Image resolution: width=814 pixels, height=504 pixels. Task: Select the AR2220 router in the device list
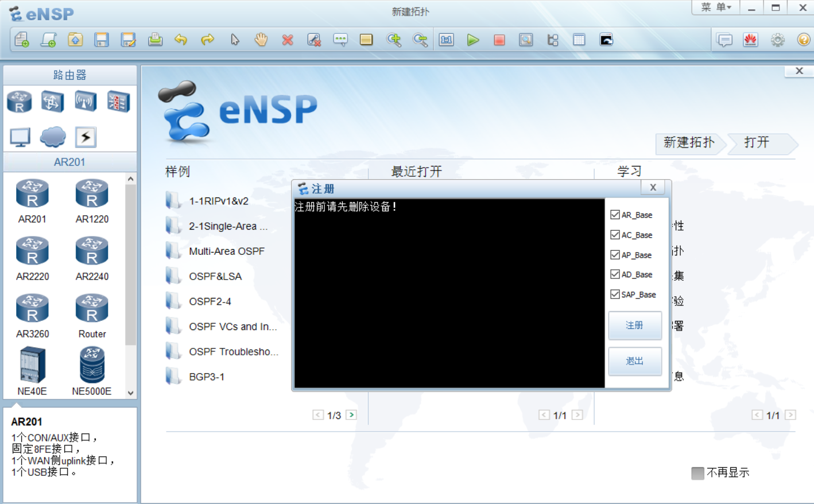33,251
